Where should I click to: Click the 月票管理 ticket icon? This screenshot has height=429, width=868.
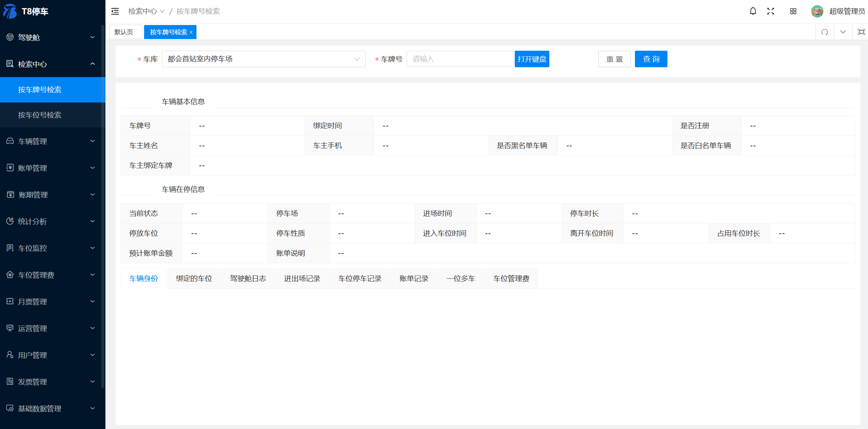click(10, 301)
